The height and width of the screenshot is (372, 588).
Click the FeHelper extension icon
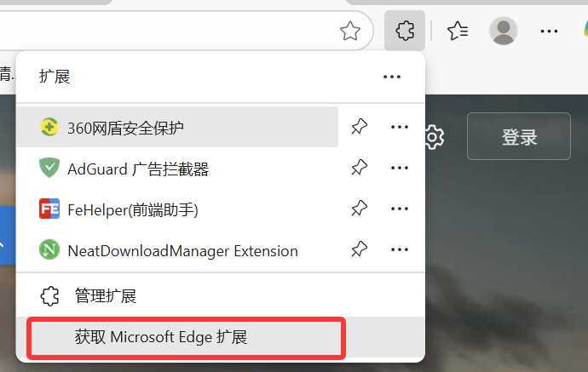coord(49,209)
